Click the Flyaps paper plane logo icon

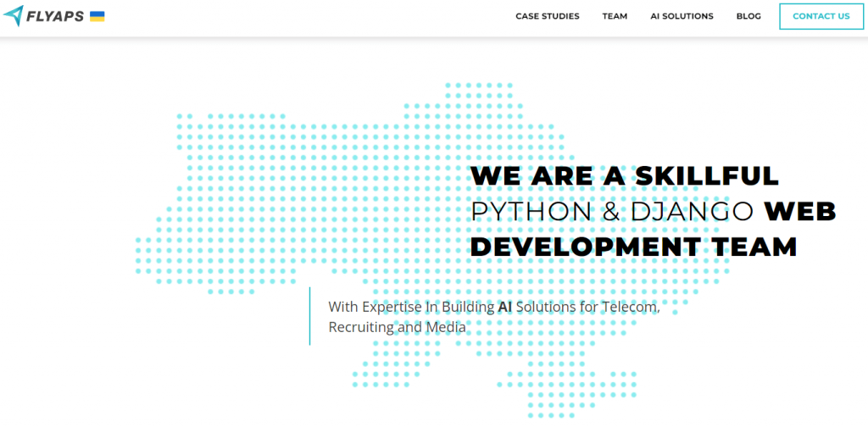pyautogui.click(x=14, y=15)
